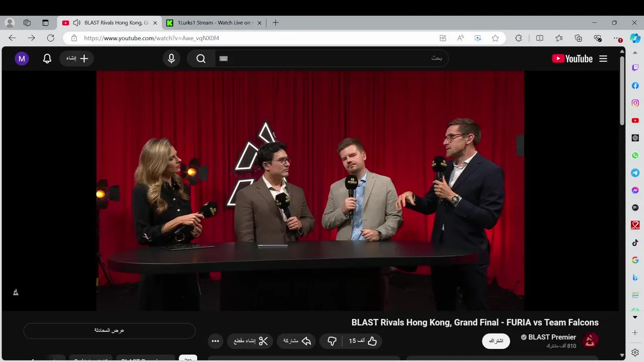The height and width of the screenshot is (362, 644).
Task: Open Edge sidebar settings gear
Action: tap(635, 352)
